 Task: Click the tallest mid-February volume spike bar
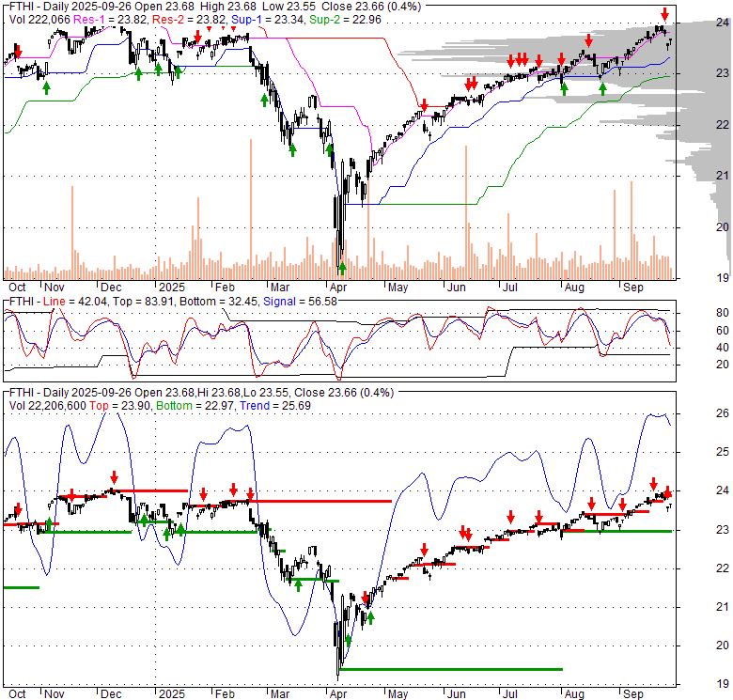(251, 209)
